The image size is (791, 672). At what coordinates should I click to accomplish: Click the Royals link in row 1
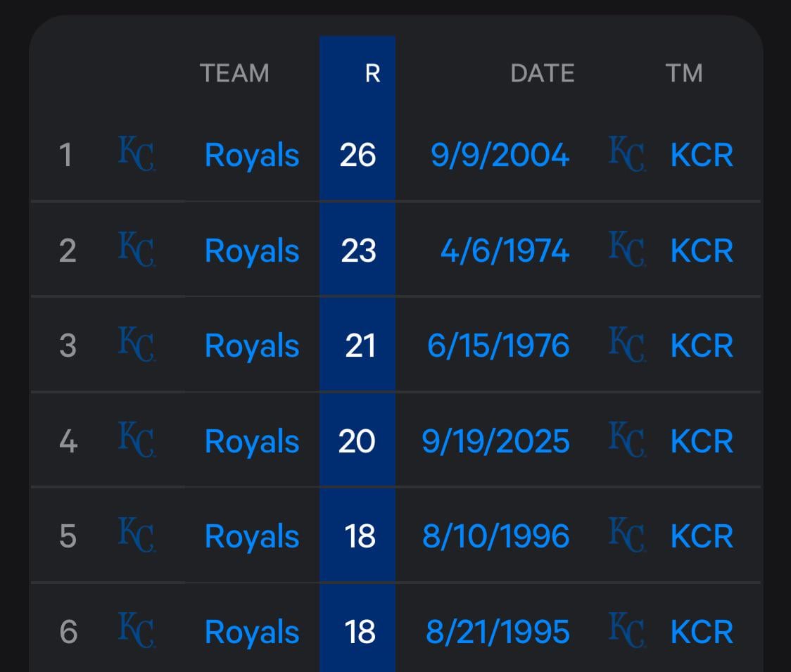point(251,155)
